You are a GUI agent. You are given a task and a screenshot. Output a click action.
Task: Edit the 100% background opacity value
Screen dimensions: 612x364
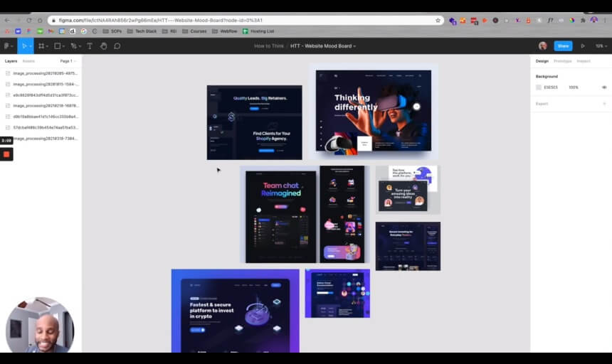point(574,87)
